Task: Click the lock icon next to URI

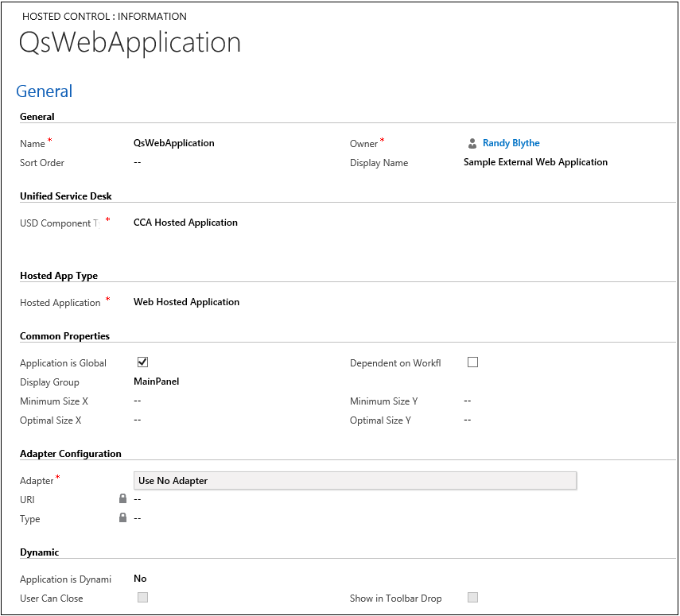Action: [122, 499]
